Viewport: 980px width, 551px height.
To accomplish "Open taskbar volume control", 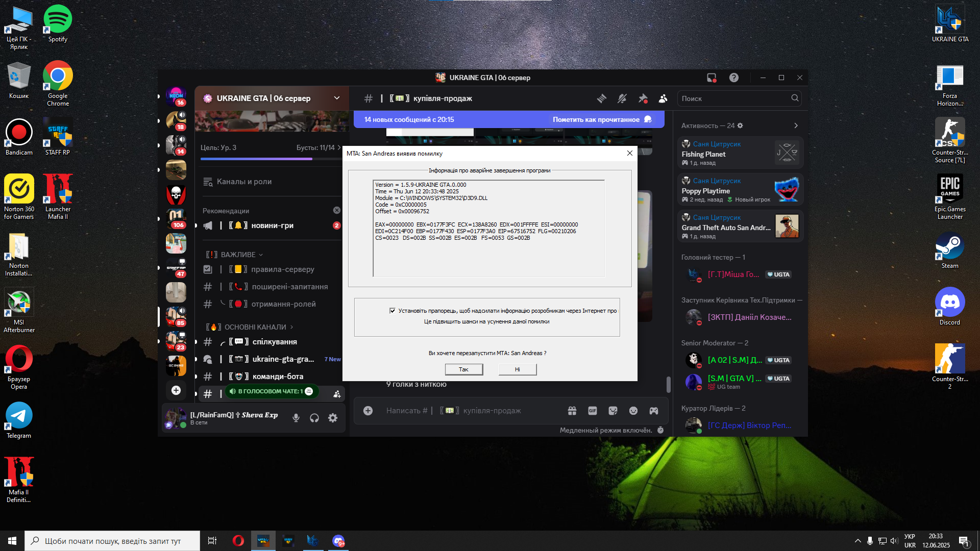I will [894, 541].
